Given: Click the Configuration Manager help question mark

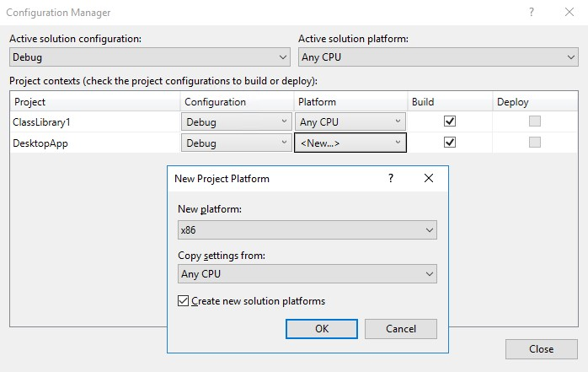Looking at the screenshot, I should point(532,13).
